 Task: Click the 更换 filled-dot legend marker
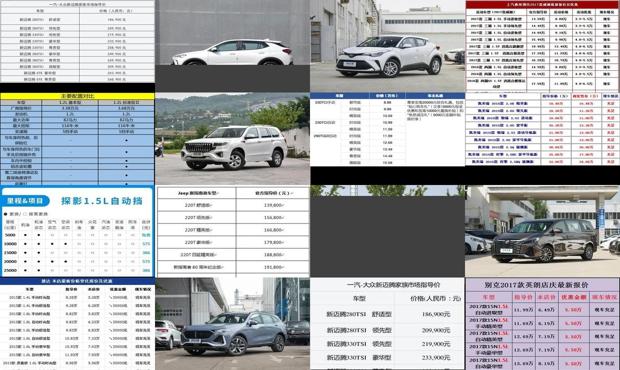6,214
